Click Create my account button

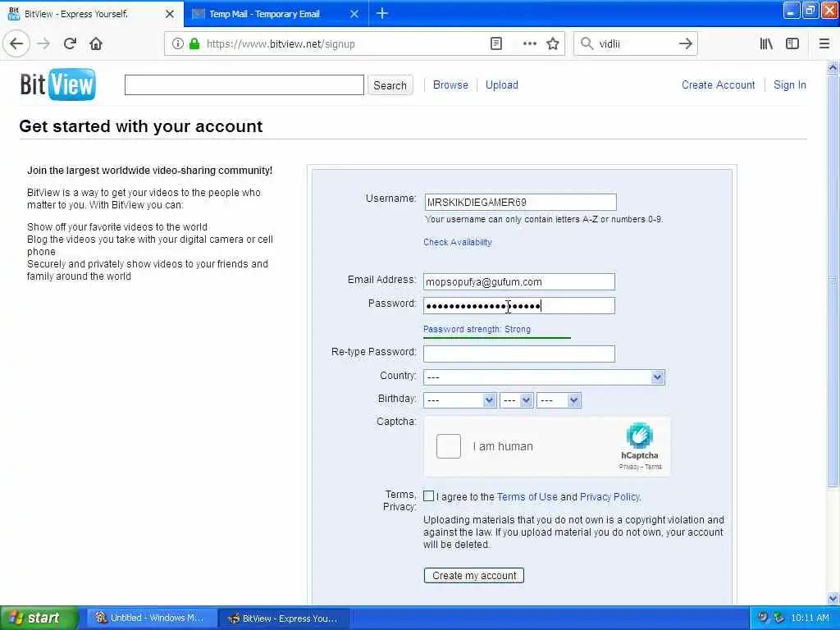click(474, 575)
